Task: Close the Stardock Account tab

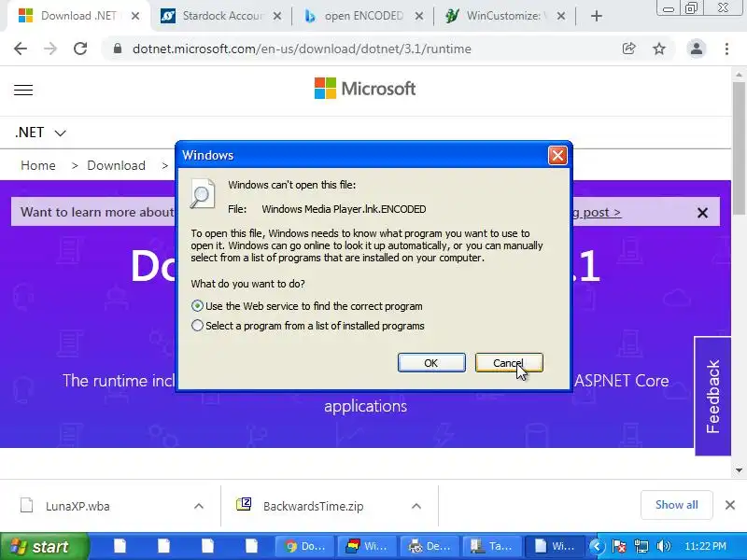Action: click(x=276, y=16)
